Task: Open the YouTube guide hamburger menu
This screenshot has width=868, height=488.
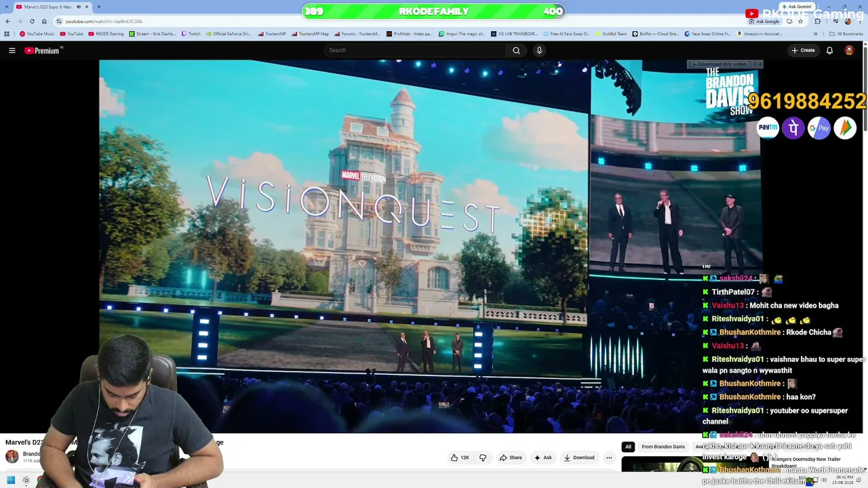Action: (x=12, y=50)
